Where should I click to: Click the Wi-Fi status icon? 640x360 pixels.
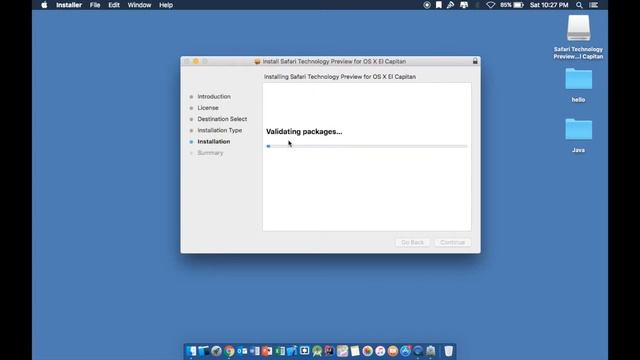coord(491,5)
